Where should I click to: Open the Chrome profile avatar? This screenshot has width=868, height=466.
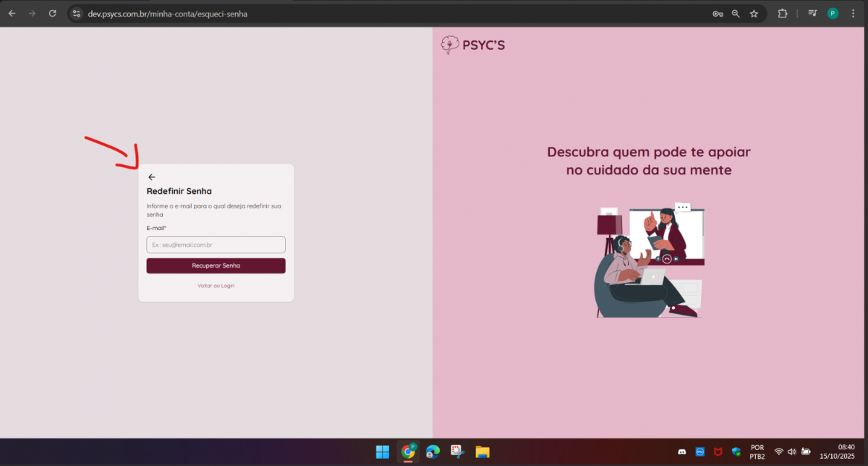833,14
